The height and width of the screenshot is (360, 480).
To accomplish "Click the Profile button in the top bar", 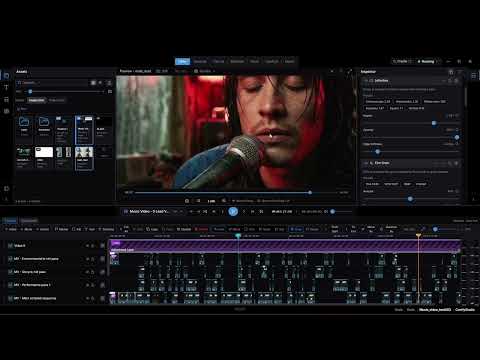I will click(x=401, y=61).
